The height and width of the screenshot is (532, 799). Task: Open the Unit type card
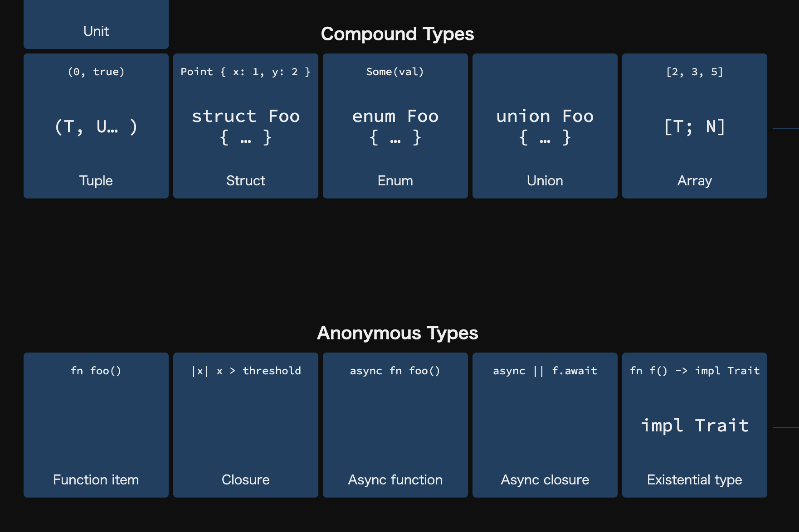pos(96,24)
